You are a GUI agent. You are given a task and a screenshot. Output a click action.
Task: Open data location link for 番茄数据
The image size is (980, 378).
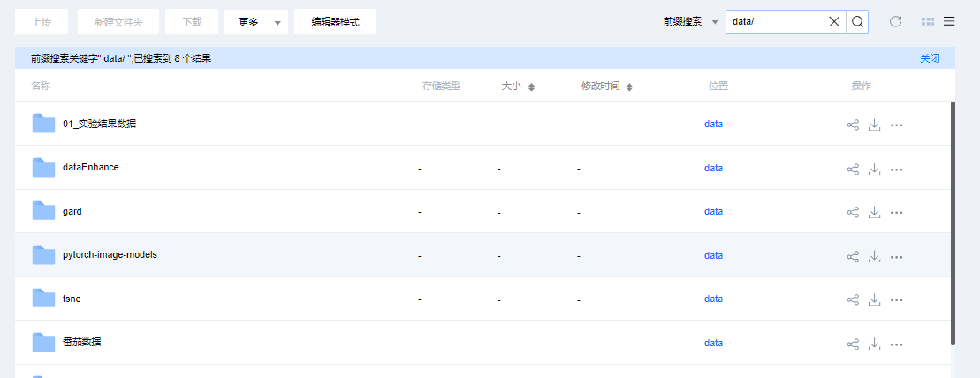click(713, 343)
